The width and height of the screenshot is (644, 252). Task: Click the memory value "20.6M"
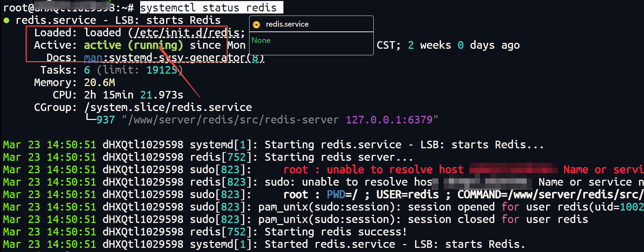click(100, 82)
